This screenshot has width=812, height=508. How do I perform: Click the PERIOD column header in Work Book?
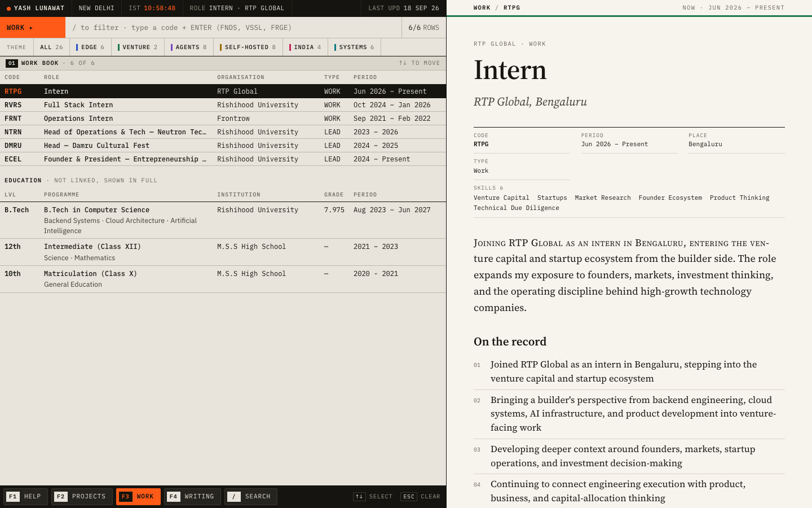coord(365,77)
